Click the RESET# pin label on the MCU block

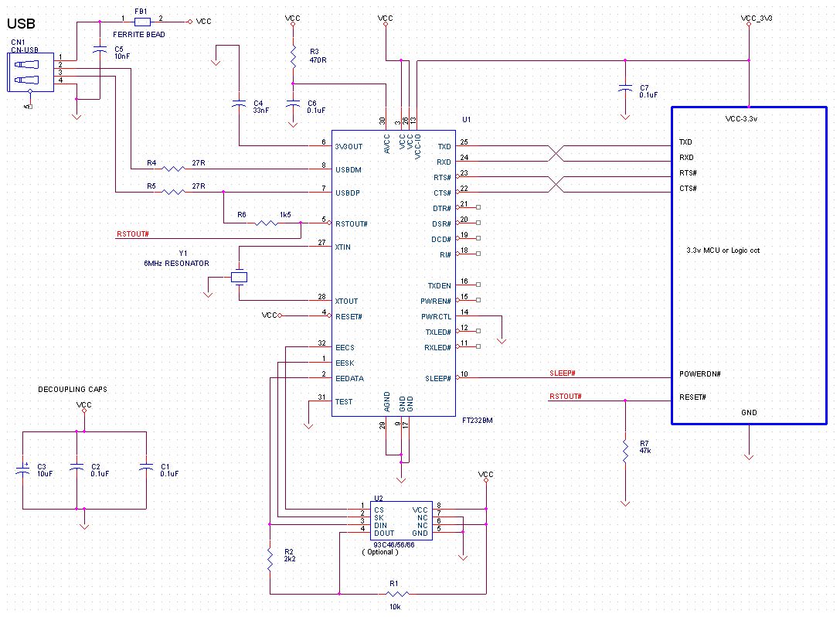692,397
